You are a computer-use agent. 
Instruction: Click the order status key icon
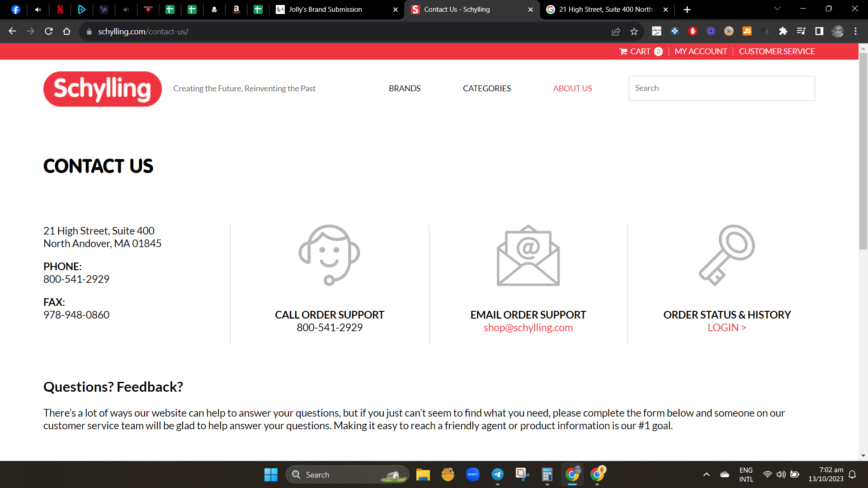click(x=727, y=255)
